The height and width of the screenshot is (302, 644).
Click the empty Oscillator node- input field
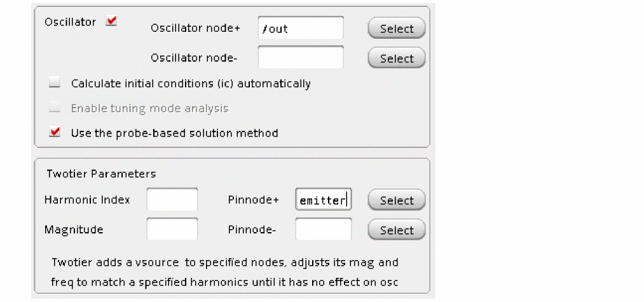(300, 58)
